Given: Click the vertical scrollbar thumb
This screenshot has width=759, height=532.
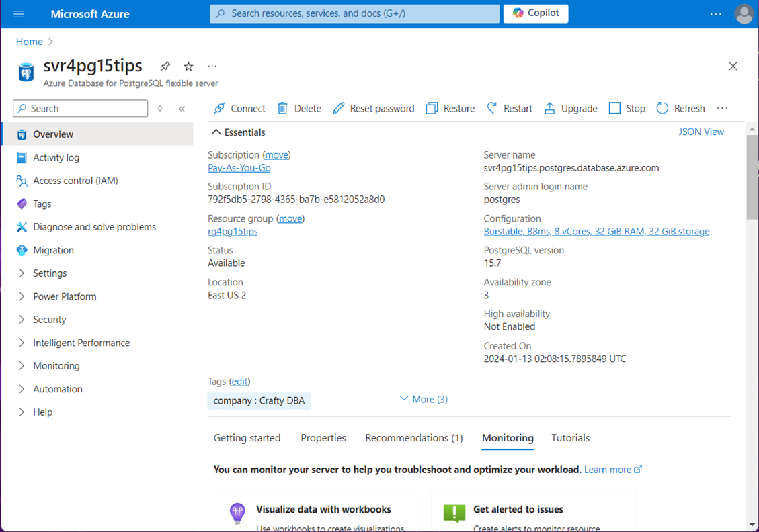Looking at the screenshot, I should (752, 177).
